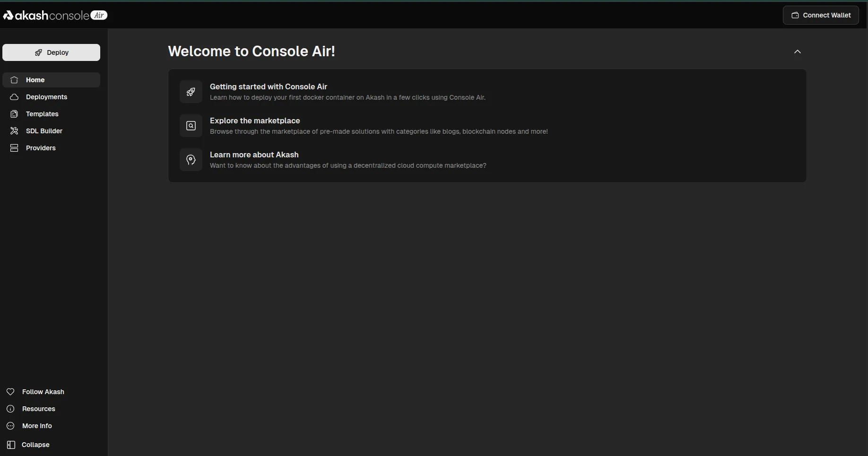Click the Deployments cloud icon
Viewport: 868px width, 456px height.
pyautogui.click(x=14, y=97)
